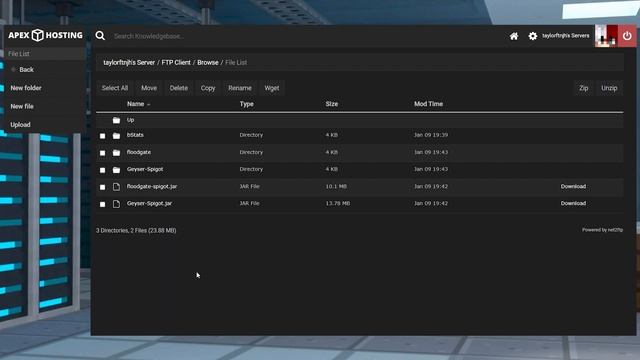Click the Wget button

272,88
